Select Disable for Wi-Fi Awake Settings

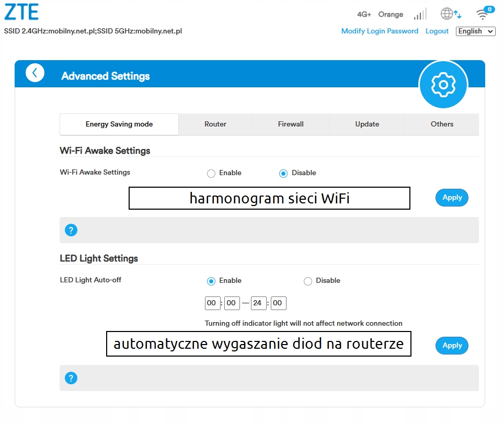(x=283, y=174)
